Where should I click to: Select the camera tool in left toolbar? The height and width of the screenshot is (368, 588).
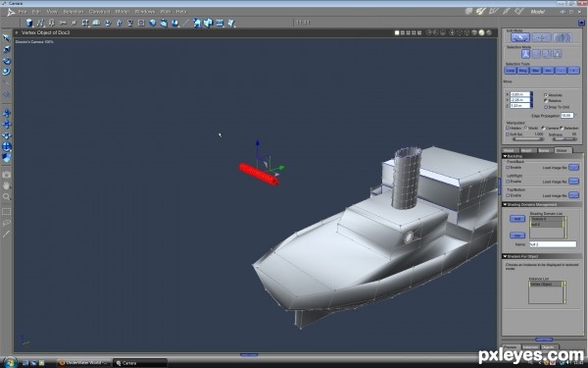(x=7, y=175)
